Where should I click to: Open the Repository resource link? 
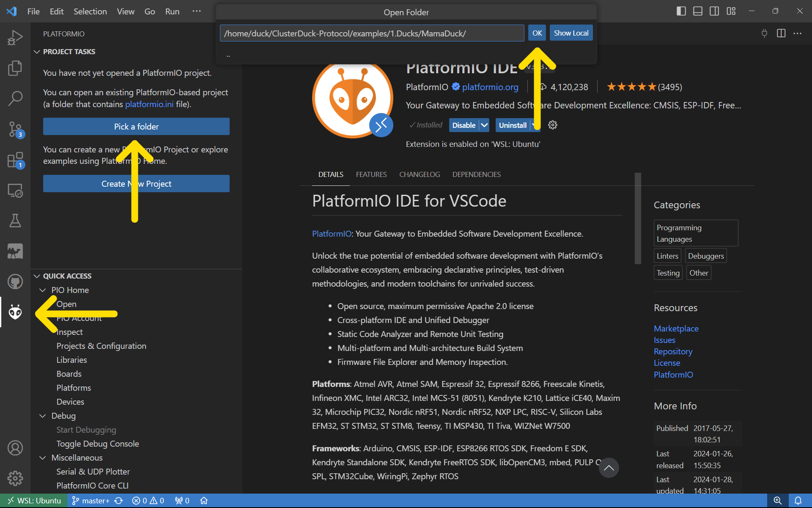click(673, 351)
